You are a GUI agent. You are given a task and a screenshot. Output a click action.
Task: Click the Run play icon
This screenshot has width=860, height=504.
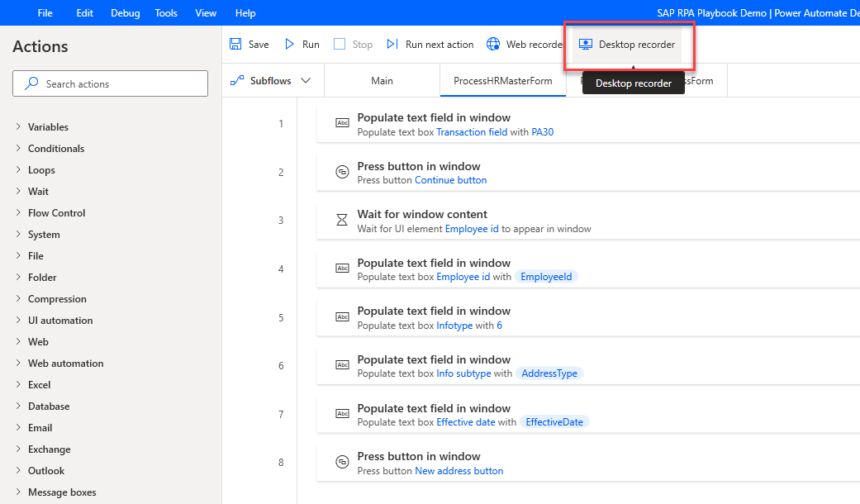coord(289,44)
